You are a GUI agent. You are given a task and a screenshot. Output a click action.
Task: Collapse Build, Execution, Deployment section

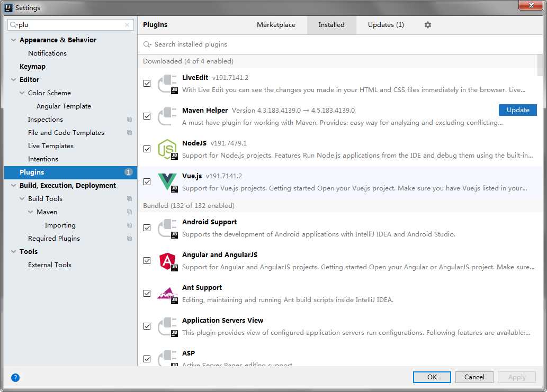pos(13,185)
